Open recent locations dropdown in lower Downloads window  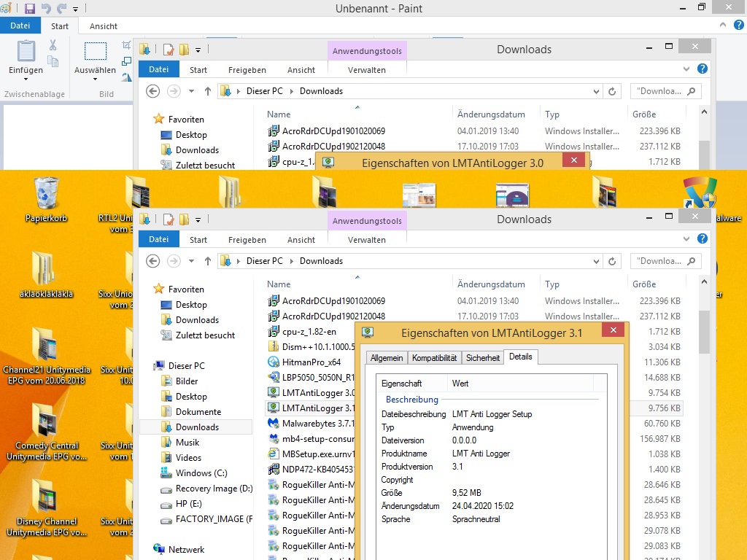[x=191, y=261]
